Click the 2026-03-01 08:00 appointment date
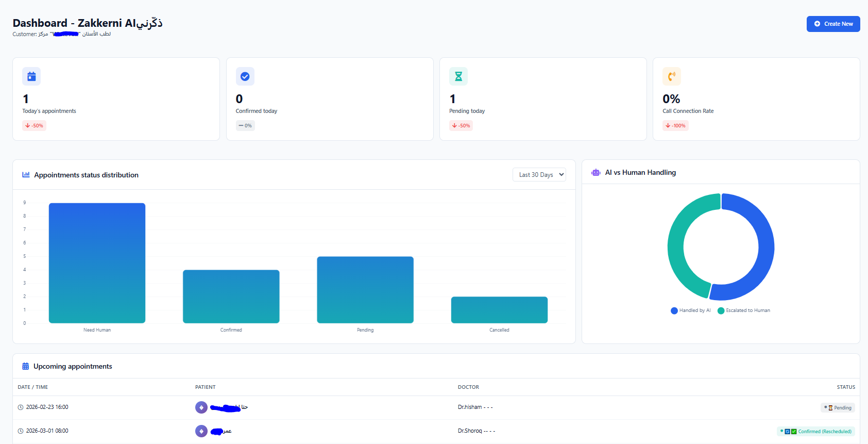The image size is (868, 444). click(x=47, y=431)
